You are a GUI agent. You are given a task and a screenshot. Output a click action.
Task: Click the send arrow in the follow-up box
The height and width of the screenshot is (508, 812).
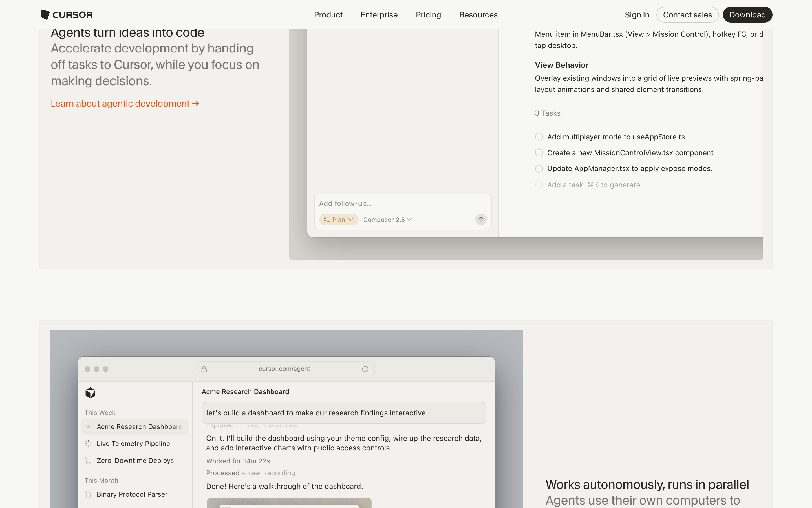(x=480, y=219)
